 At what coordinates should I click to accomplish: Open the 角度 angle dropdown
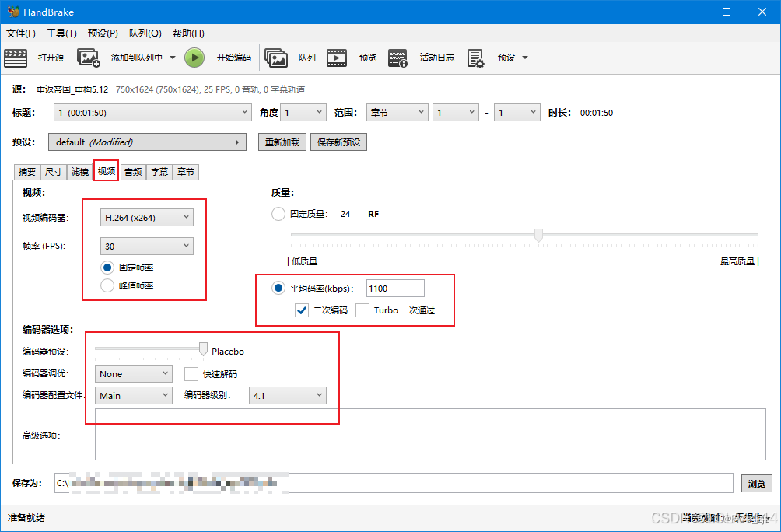[303, 113]
